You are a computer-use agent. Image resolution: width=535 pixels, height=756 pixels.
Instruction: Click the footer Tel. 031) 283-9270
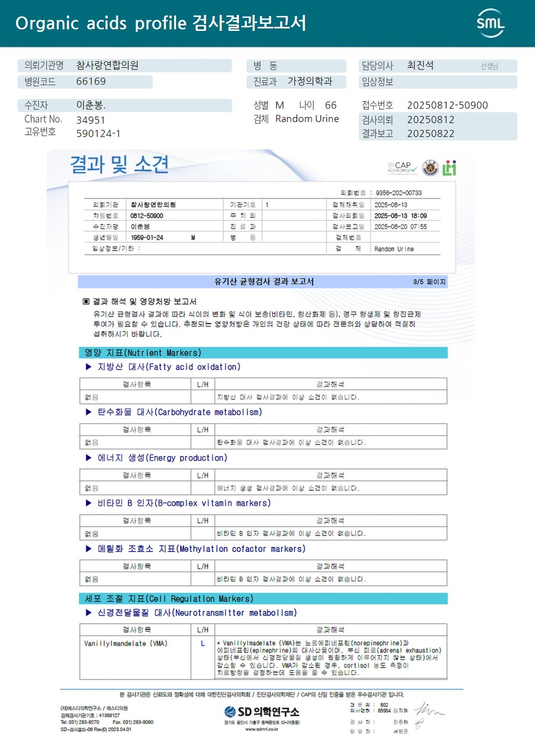[x=80, y=722]
